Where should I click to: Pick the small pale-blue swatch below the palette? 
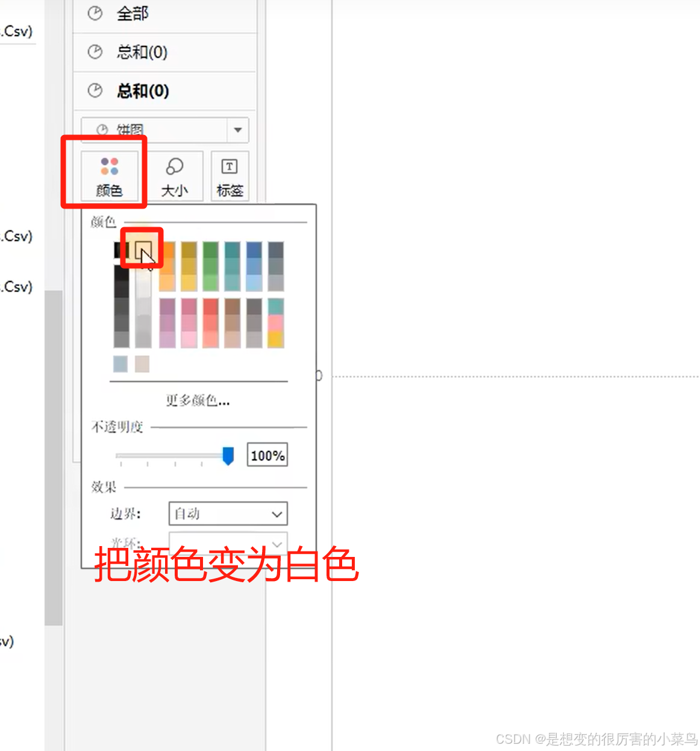[120, 364]
